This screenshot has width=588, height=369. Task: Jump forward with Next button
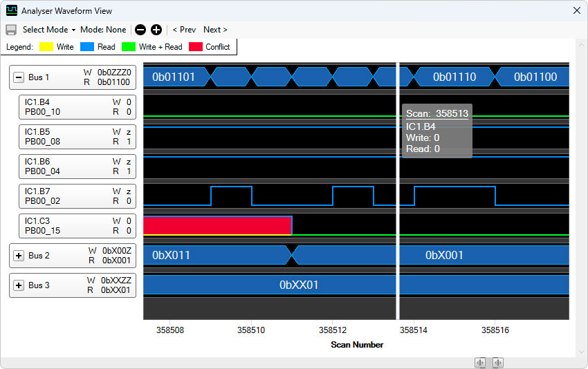point(215,30)
